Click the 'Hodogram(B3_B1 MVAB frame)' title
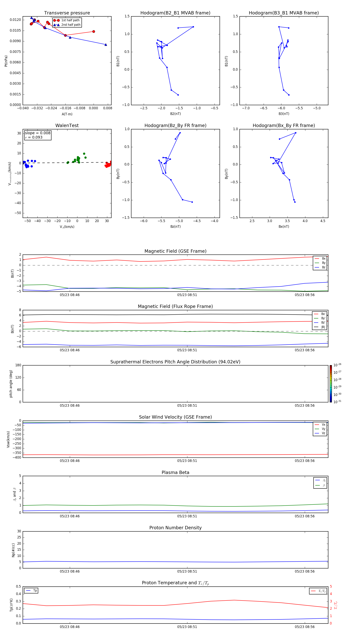Screen dimensions: 351x644 [x=284, y=13]
